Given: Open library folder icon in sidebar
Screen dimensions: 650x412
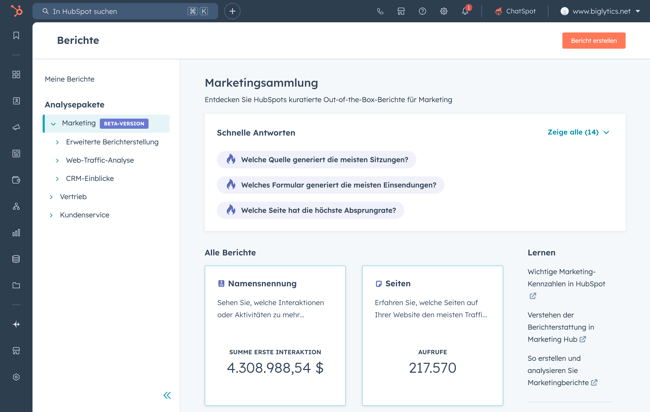Looking at the screenshot, I should [16, 286].
